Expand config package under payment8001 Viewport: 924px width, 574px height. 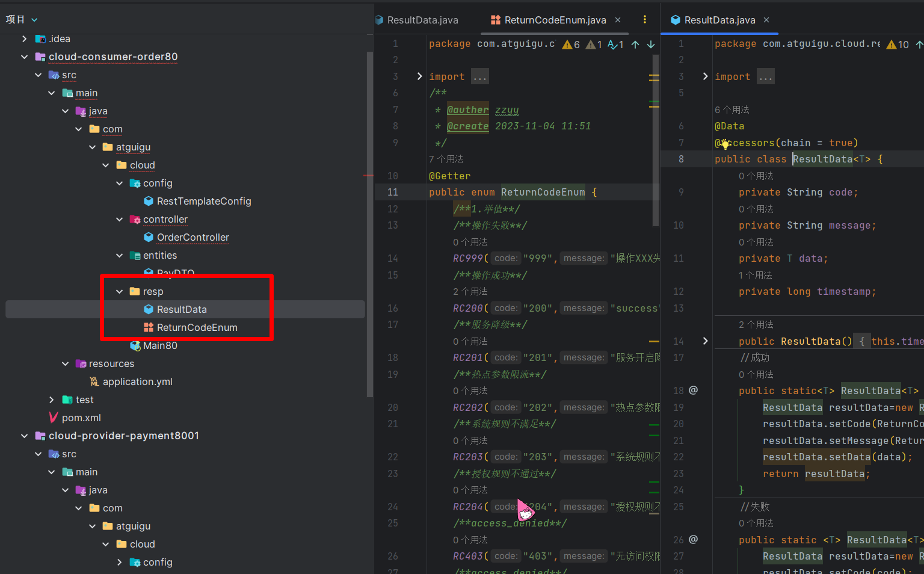click(x=119, y=562)
